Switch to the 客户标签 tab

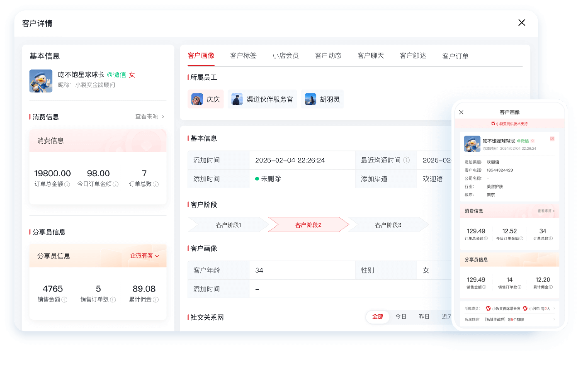[243, 56]
